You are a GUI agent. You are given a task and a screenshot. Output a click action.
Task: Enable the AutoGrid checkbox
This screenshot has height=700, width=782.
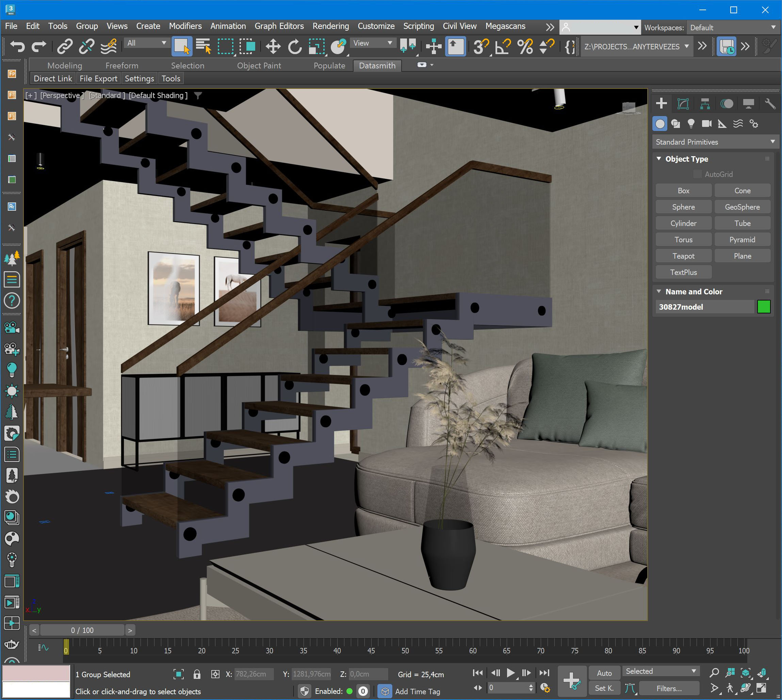click(x=697, y=174)
